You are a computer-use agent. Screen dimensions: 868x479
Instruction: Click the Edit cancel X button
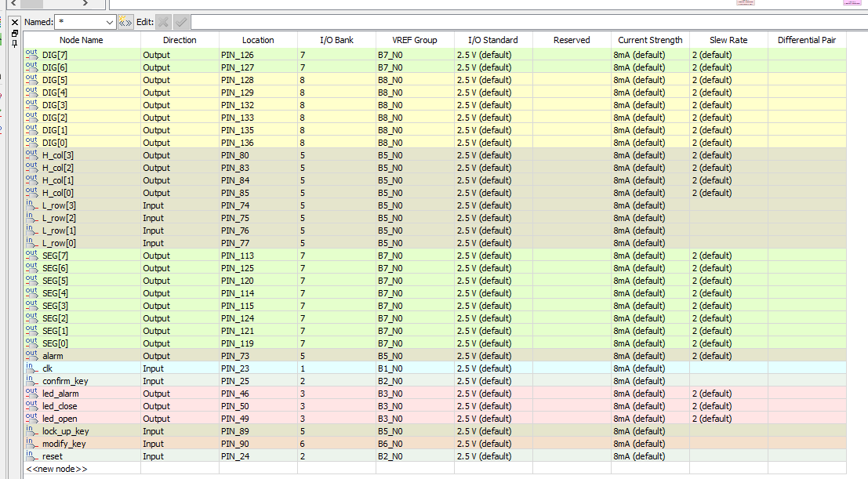pyautogui.click(x=163, y=22)
